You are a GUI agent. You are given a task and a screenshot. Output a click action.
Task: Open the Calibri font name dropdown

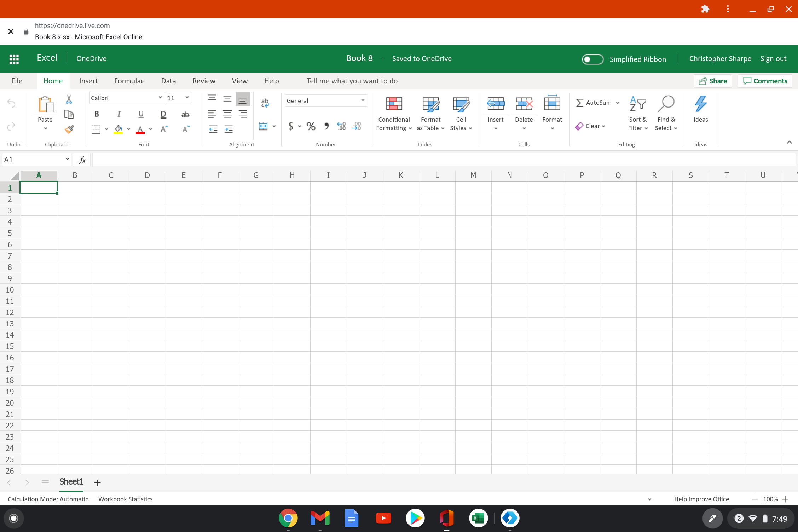[x=160, y=98]
